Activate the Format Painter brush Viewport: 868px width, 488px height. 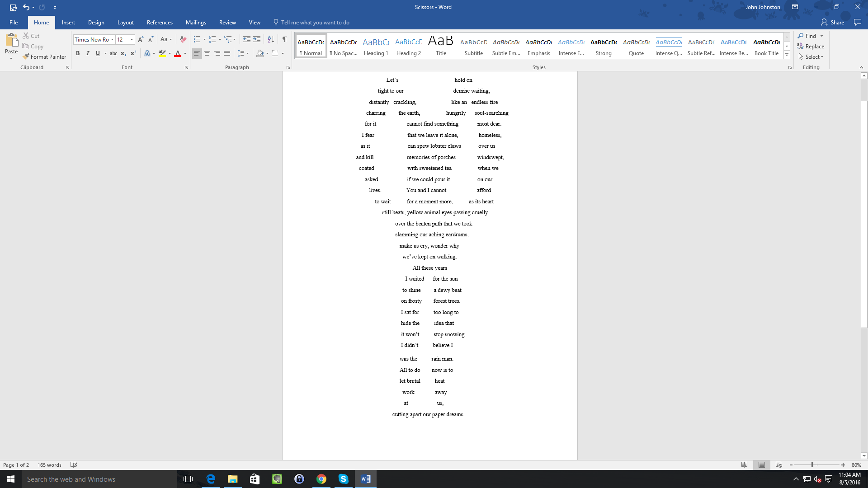click(44, 57)
